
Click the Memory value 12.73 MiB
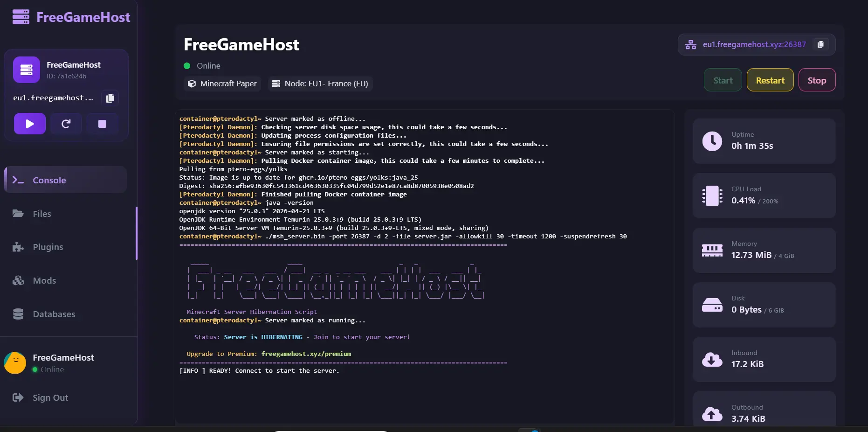click(x=751, y=255)
